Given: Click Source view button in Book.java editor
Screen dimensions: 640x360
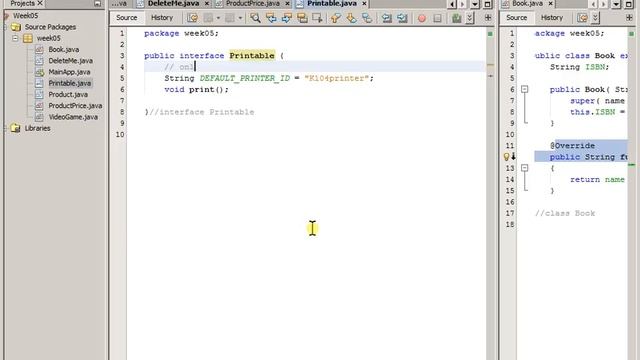Looking at the screenshot, I should coord(517,18).
